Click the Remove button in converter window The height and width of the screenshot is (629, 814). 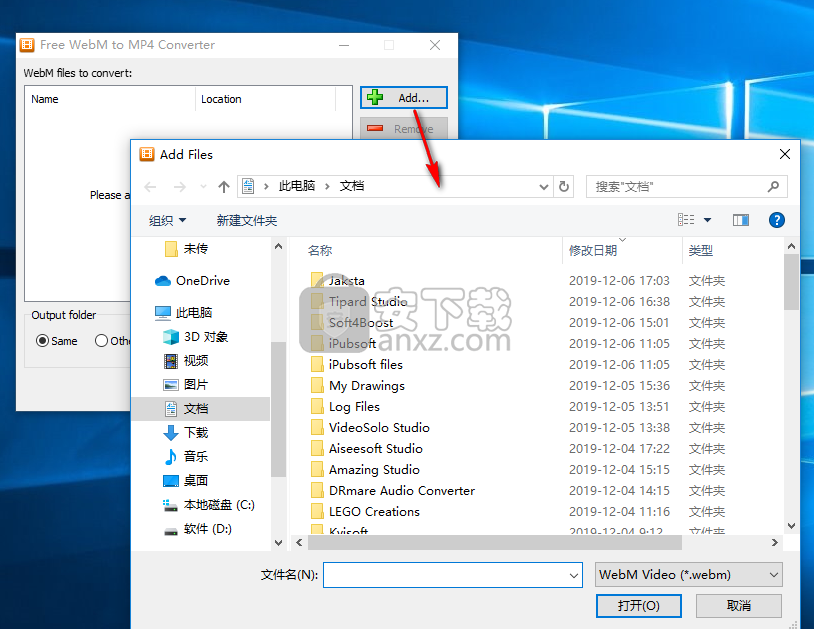coord(403,129)
